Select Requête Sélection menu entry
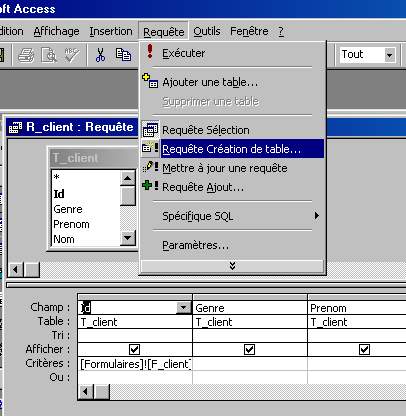Image resolution: width=406 pixels, height=416 pixels. pos(232,130)
